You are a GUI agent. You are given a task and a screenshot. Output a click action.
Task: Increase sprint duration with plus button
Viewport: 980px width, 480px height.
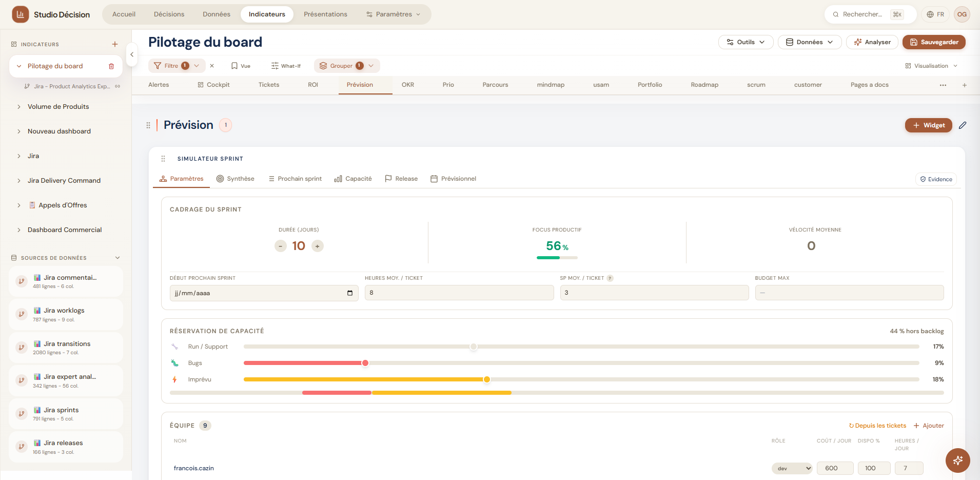coord(318,246)
